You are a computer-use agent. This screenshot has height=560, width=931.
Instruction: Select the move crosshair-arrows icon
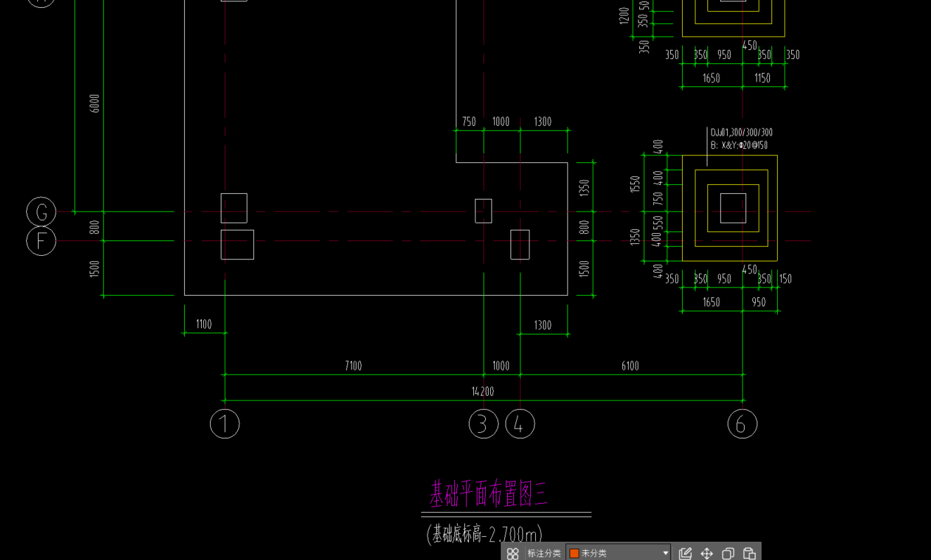coord(707,554)
